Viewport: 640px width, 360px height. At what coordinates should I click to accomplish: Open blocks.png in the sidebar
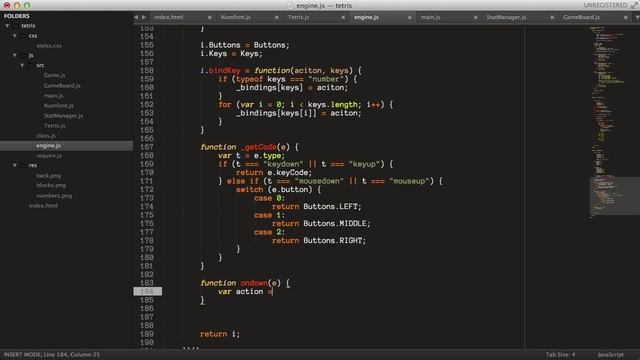(x=51, y=185)
